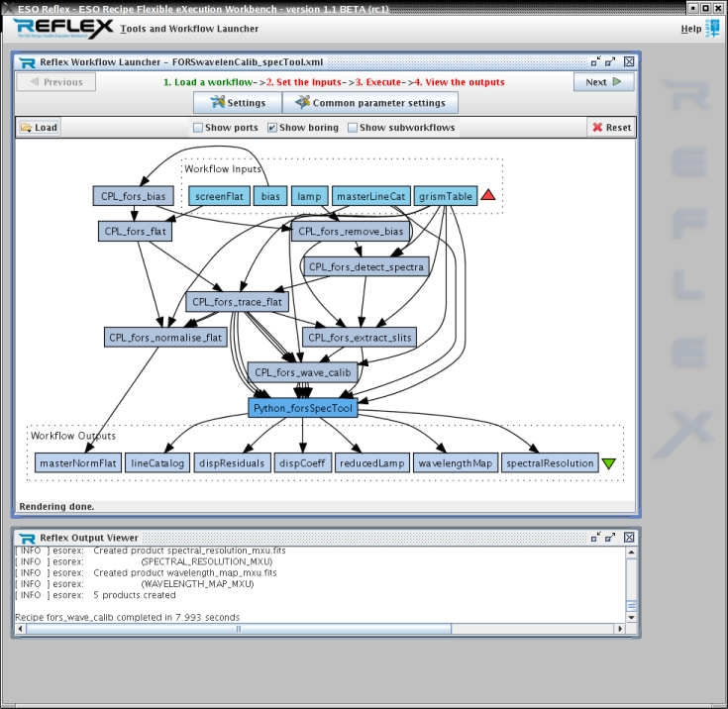Select the CPL_fors_normalise_flat node
Screen dimensions: 728x709
tap(165, 337)
